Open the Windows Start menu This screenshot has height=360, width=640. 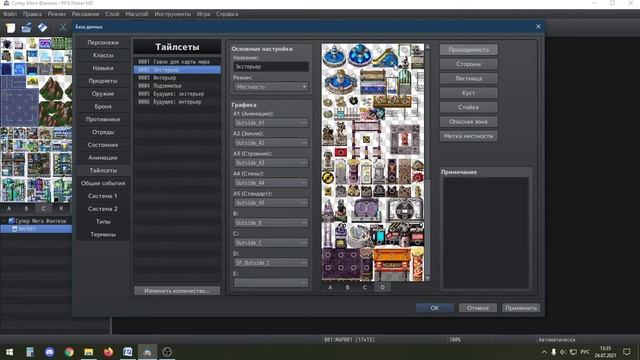9,352
